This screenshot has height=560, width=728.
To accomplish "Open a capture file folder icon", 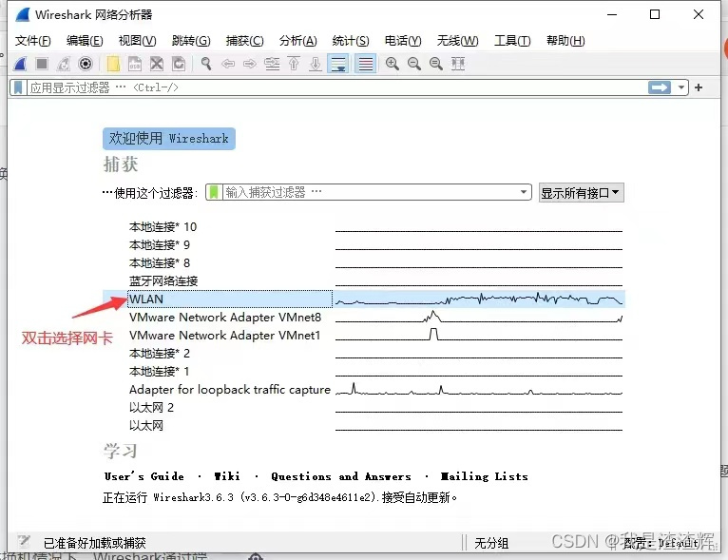I will (113, 64).
